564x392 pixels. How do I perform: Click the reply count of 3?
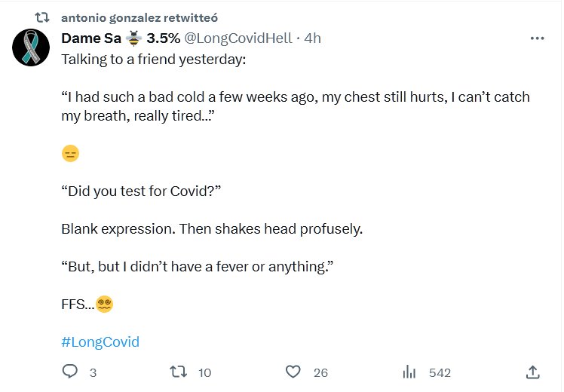click(93, 372)
